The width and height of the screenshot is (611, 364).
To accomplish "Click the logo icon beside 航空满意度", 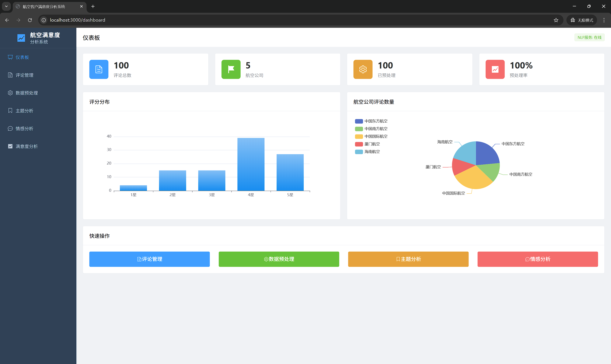I will pyautogui.click(x=21, y=38).
